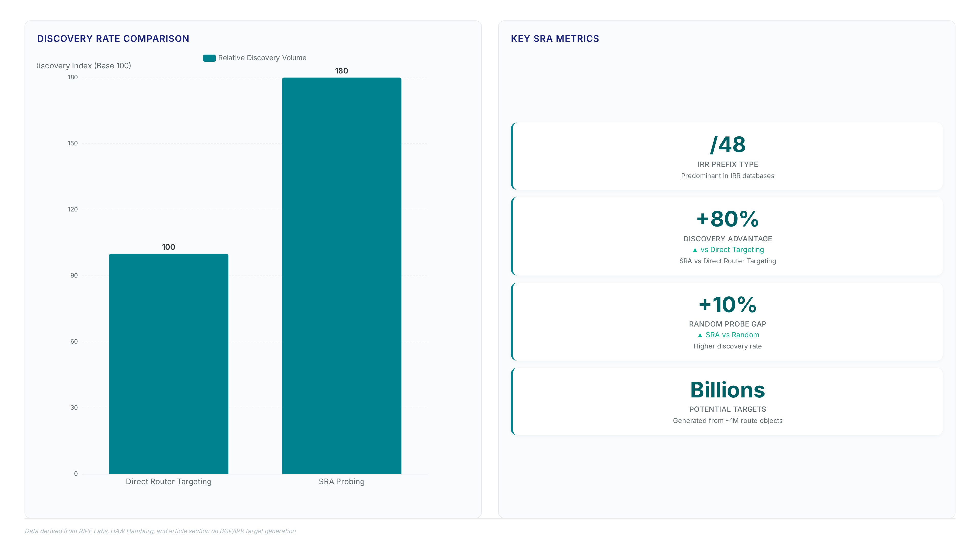Click the +10% metric value
Image resolution: width=980 pixels, height=551 pixels.
727,305
